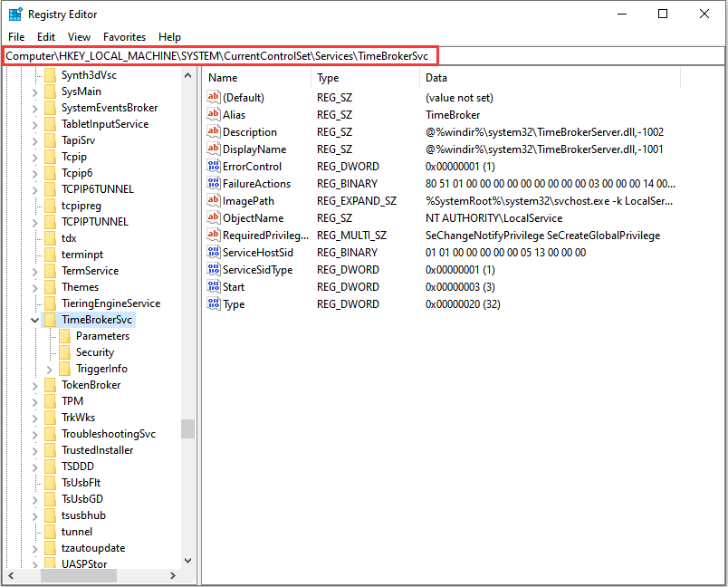Click the Parameters subkey folder icon
728x587 pixels.
pyautogui.click(x=65, y=336)
